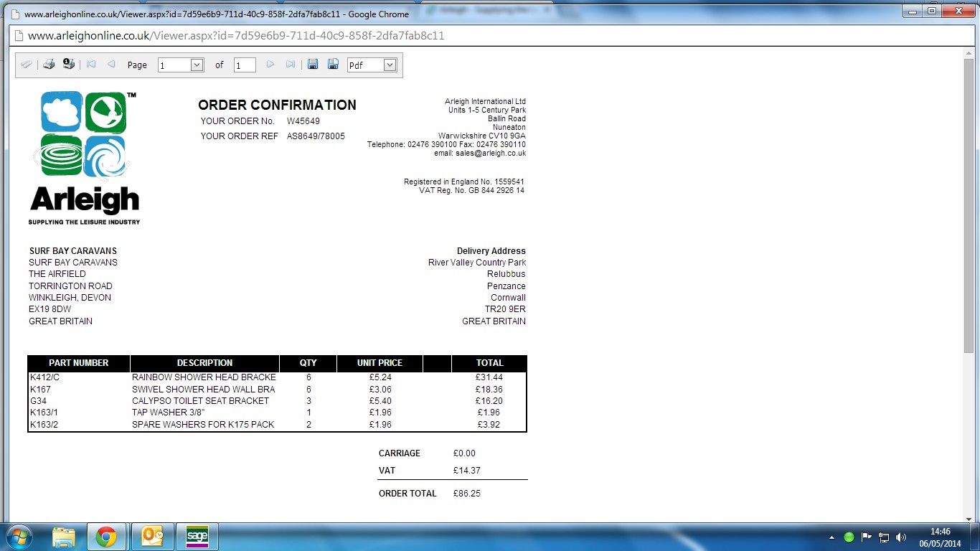Click the unit price £3.06
980x551 pixels.
click(380, 390)
